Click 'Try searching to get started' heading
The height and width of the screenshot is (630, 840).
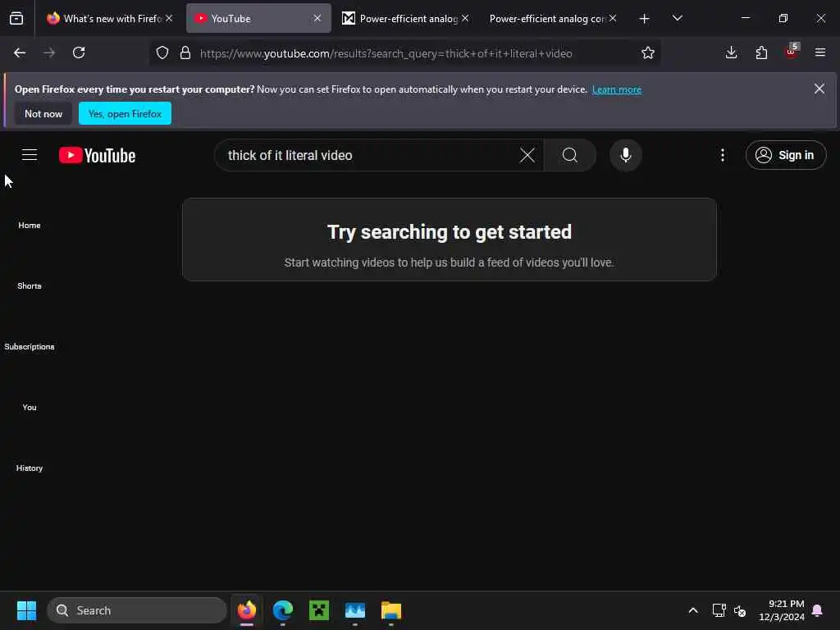click(450, 232)
